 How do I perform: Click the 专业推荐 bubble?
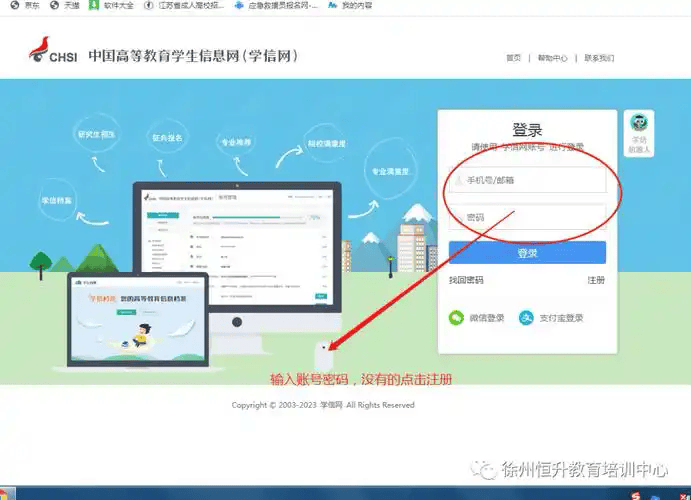click(x=236, y=142)
